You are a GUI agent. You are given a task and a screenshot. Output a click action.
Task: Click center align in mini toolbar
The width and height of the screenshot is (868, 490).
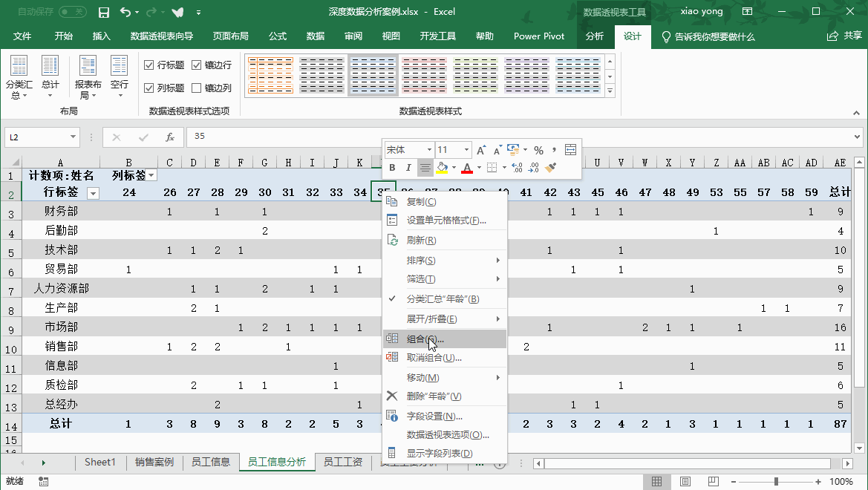pos(425,167)
